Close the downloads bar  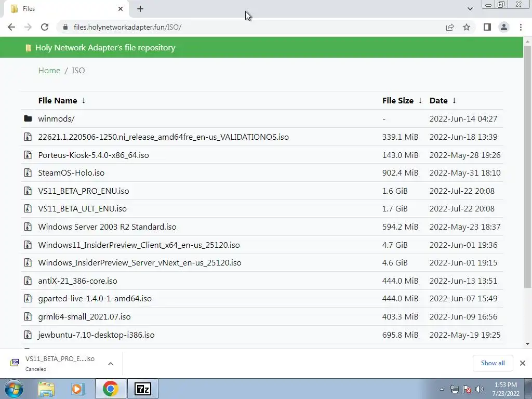click(523, 363)
